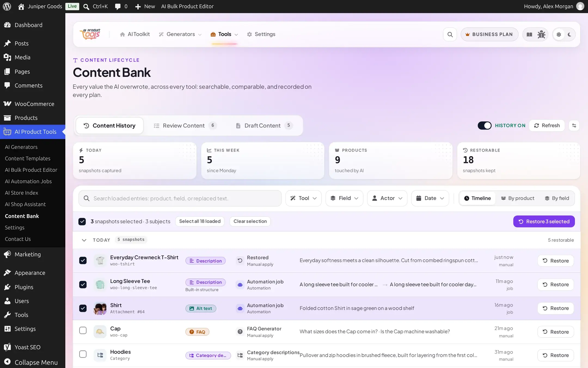The width and height of the screenshot is (588, 368).
Task: Switch to the Review Content tab
Action: pos(185,126)
